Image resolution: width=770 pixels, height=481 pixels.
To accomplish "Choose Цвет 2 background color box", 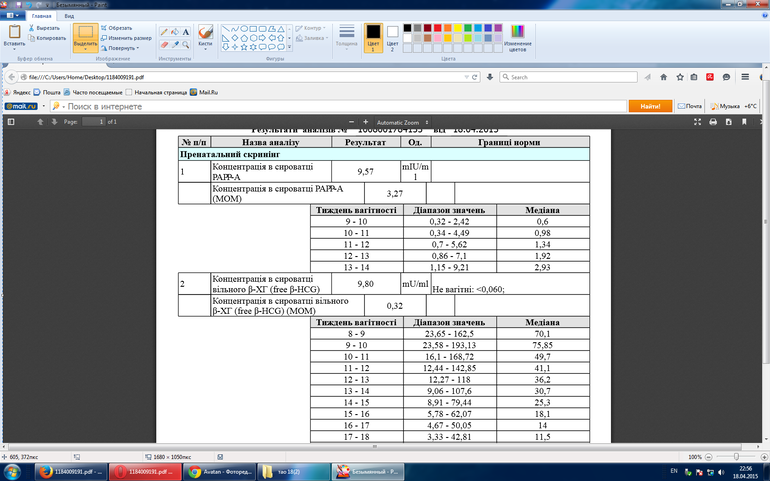I will point(393,36).
